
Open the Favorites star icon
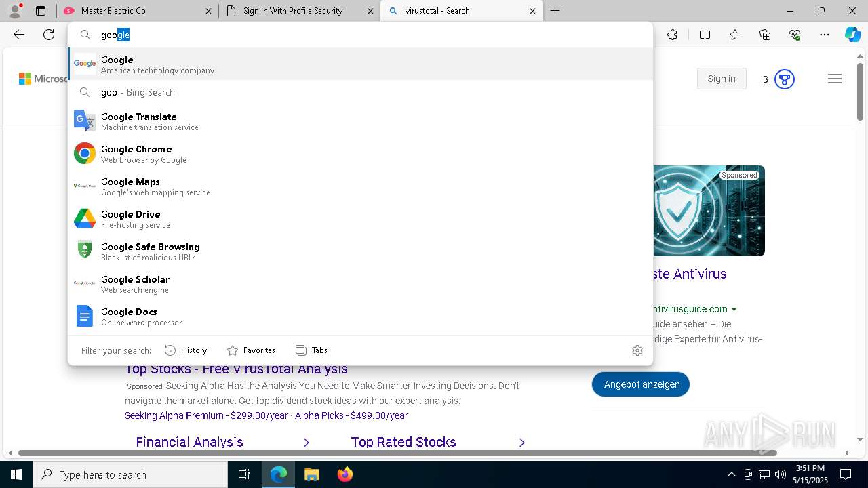click(x=735, y=35)
